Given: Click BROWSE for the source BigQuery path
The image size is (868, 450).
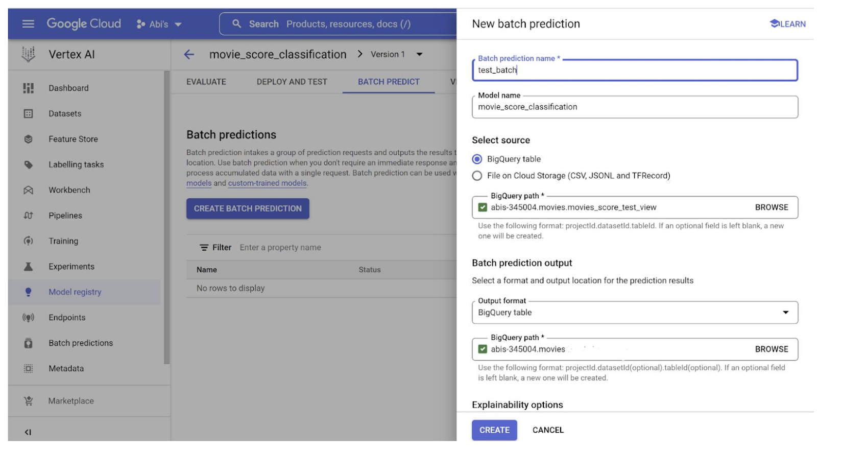Looking at the screenshot, I should tap(771, 207).
